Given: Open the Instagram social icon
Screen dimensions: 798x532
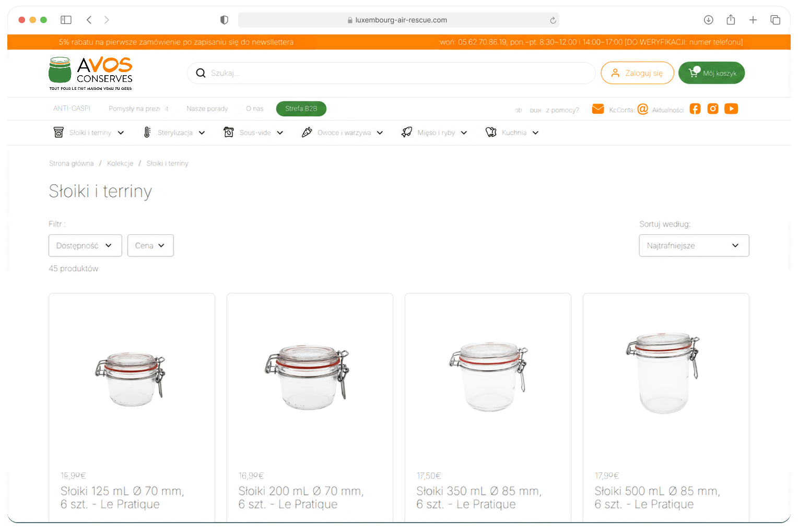Looking at the screenshot, I should (x=713, y=109).
